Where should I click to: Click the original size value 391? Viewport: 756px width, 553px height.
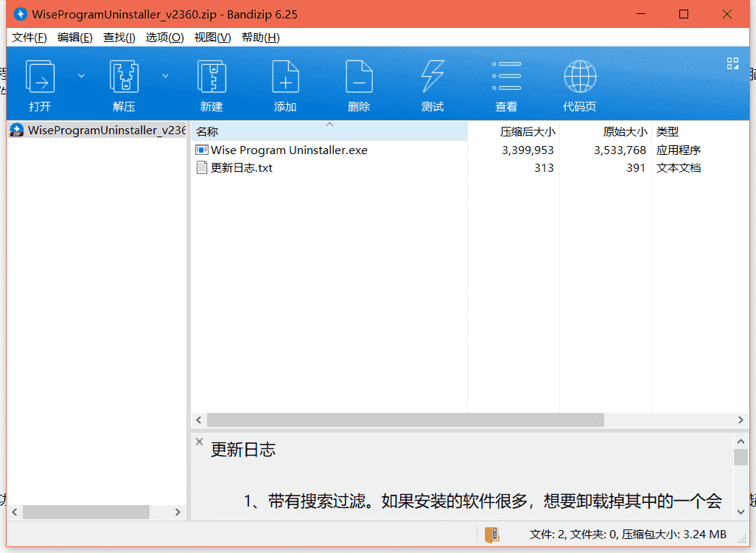point(636,167)
